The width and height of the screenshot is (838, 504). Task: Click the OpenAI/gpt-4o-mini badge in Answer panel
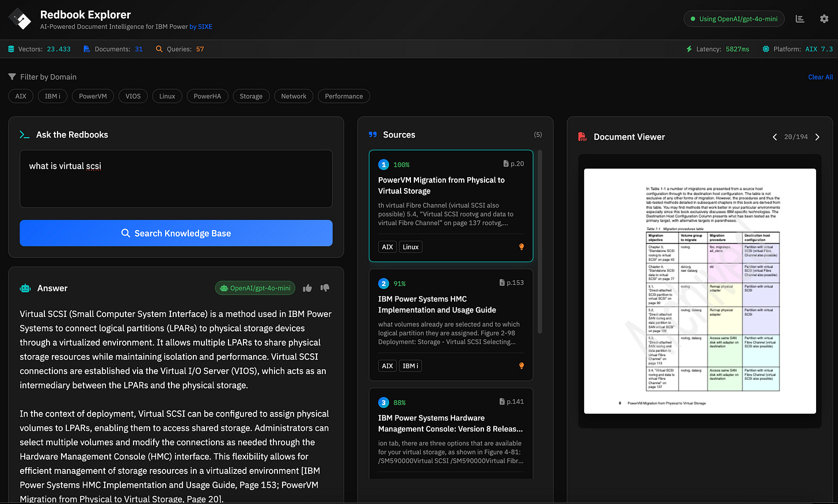255,288
